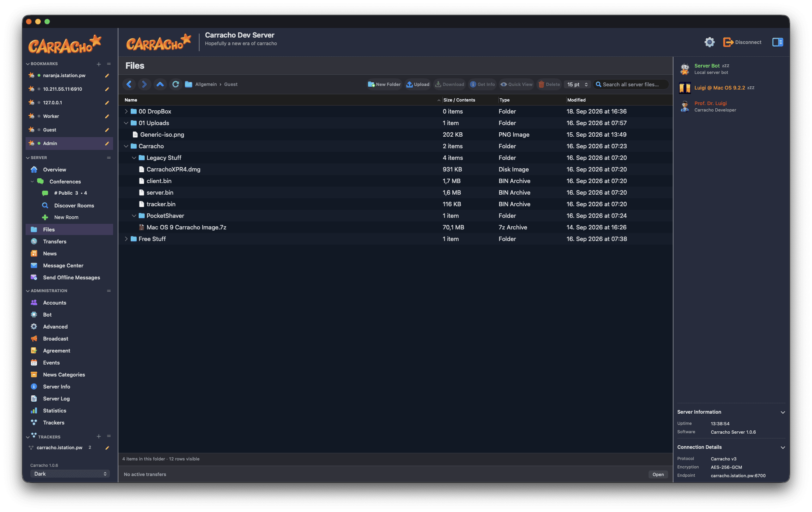Image resolution: width=812 pixels, height=512 pixels.
Task: Open server settings gear icon
Action: click(x=709, y=42)
